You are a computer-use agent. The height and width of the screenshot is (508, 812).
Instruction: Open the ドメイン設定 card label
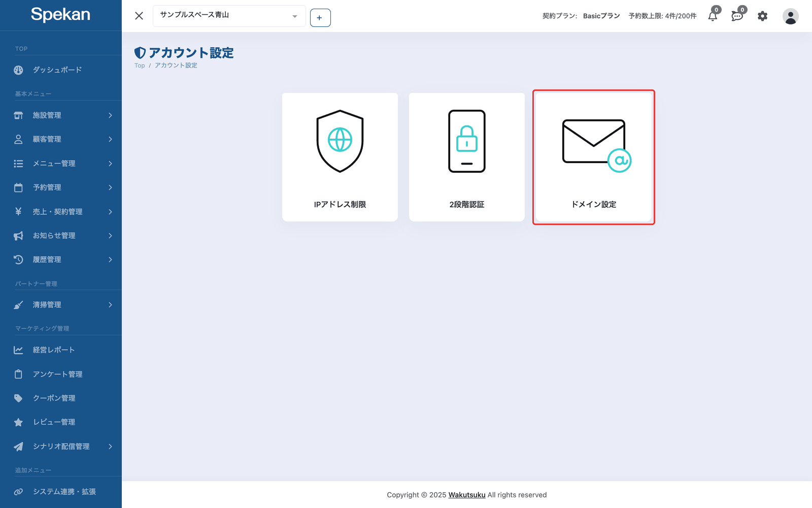click(x=594, y=204)
